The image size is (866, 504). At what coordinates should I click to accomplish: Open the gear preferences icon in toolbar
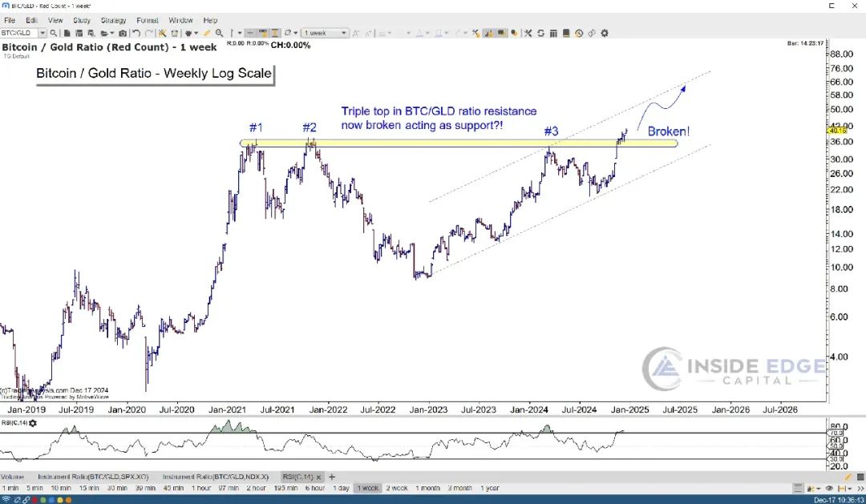605,33
